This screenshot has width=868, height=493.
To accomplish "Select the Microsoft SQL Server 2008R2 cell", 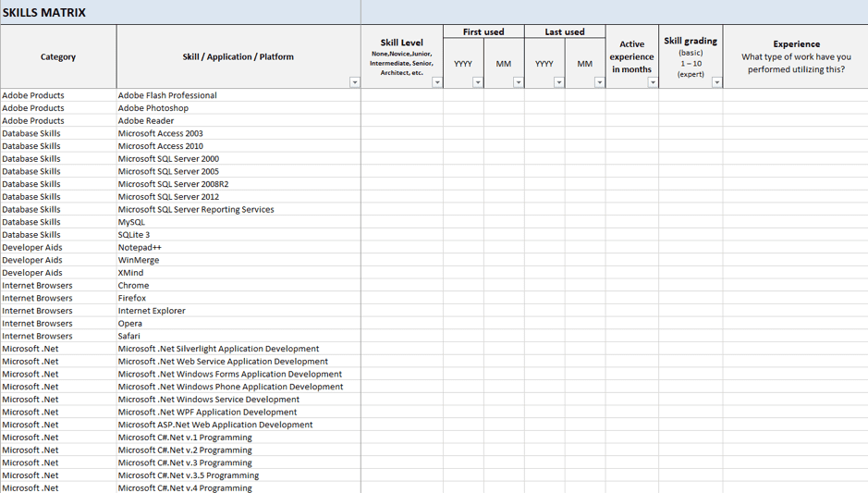I will point(238,184).
